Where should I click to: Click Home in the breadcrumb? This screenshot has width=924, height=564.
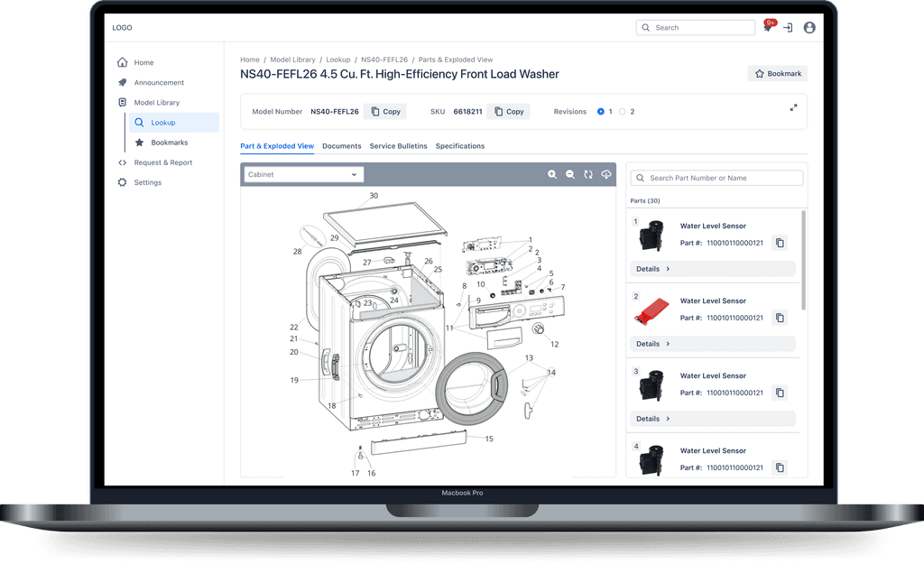pyautogui.click(x=250, y=60)
